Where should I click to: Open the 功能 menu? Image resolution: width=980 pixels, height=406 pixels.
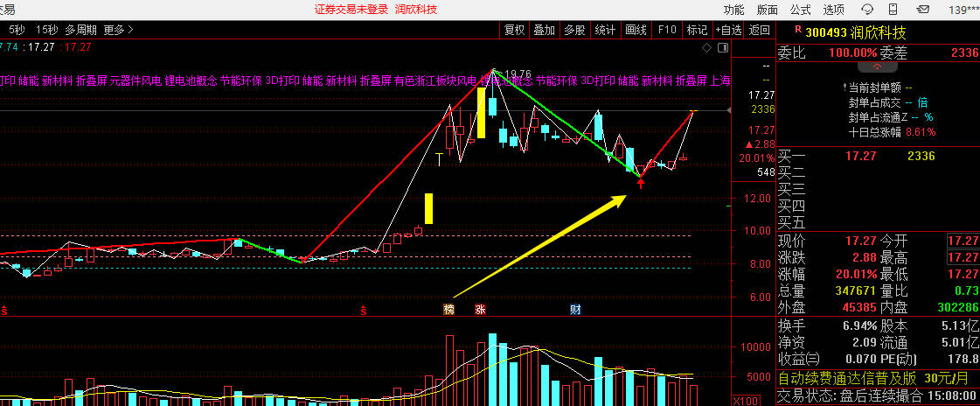[733, 10]
